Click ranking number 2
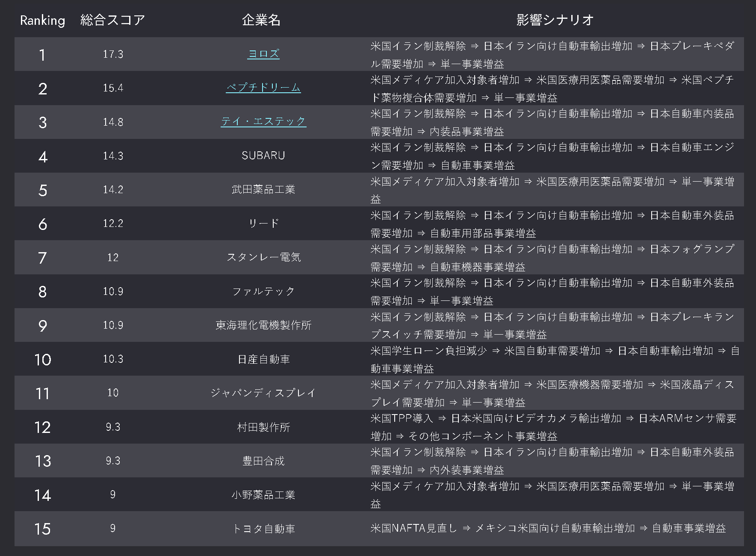The width and height of the screenshot is (756, 556). pyautogui.click(x=42, y=89)
